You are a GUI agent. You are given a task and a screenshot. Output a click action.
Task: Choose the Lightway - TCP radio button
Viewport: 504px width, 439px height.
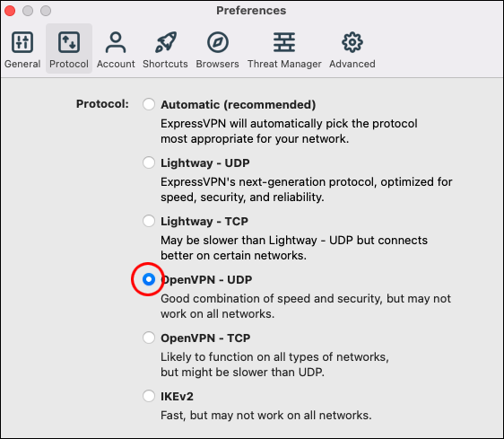point(149,221)
